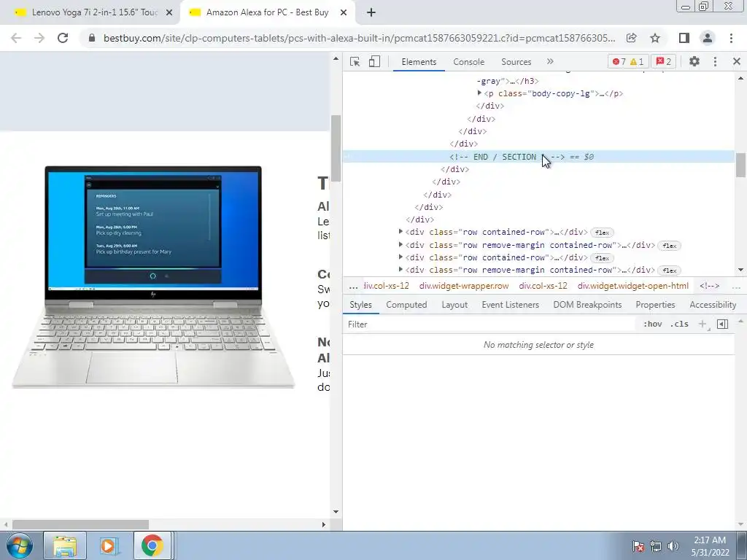Image resolution: width=747 pixels, height=560 pixels.
Task: Switch to the Elements tab
Action: [x=419, y=62]
